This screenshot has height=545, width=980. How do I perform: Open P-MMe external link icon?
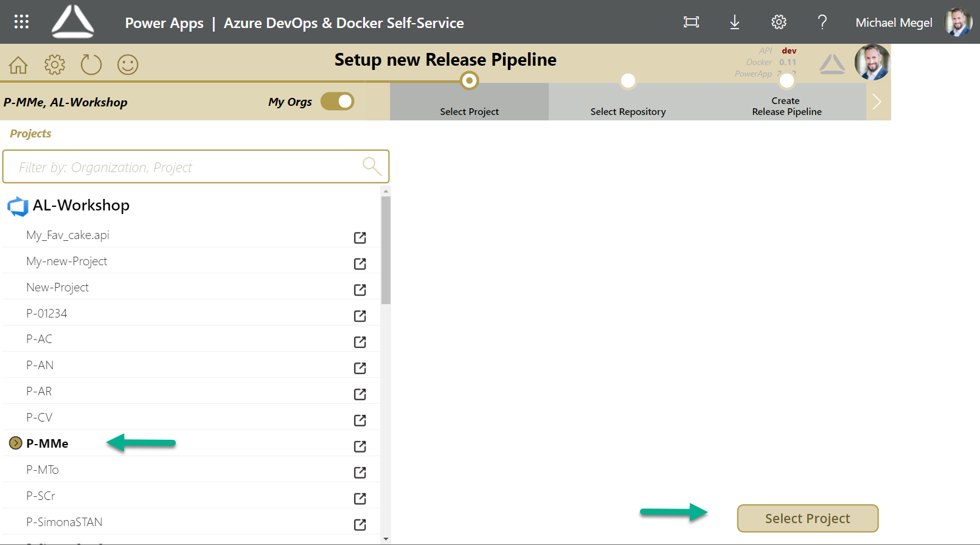tap(360, 446)
